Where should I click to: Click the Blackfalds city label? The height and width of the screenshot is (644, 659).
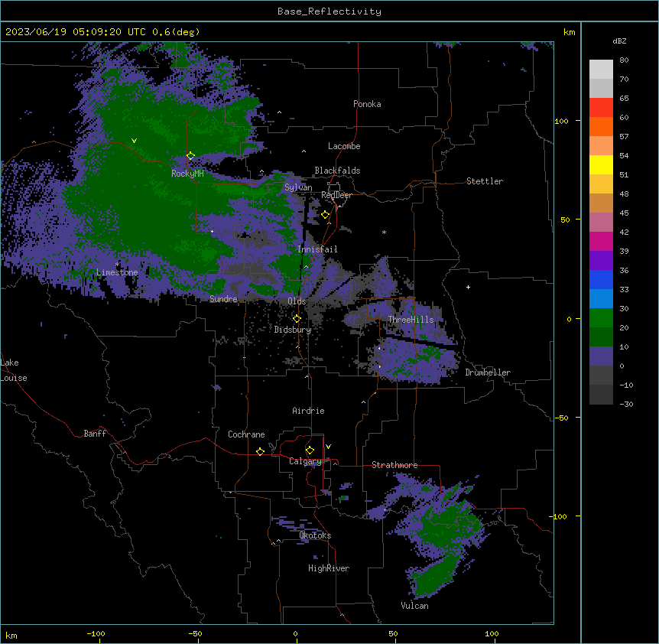[337, 171]
